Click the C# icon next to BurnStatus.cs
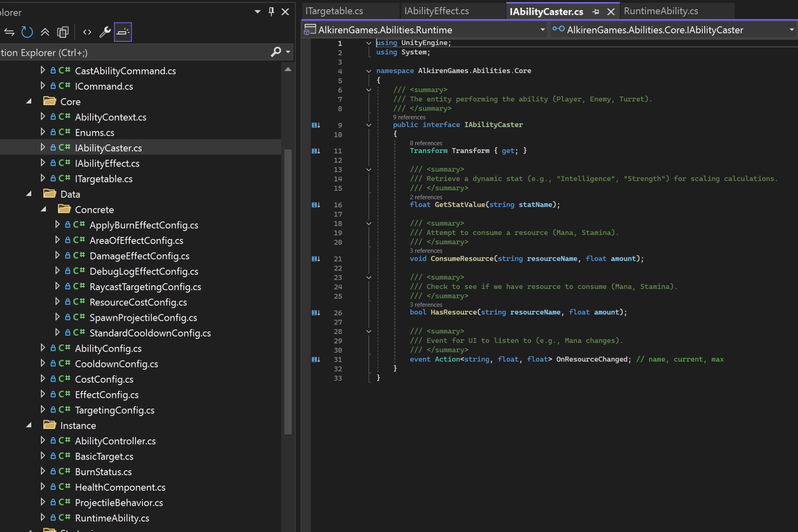 pyautogui.click(x=65, y=471)
